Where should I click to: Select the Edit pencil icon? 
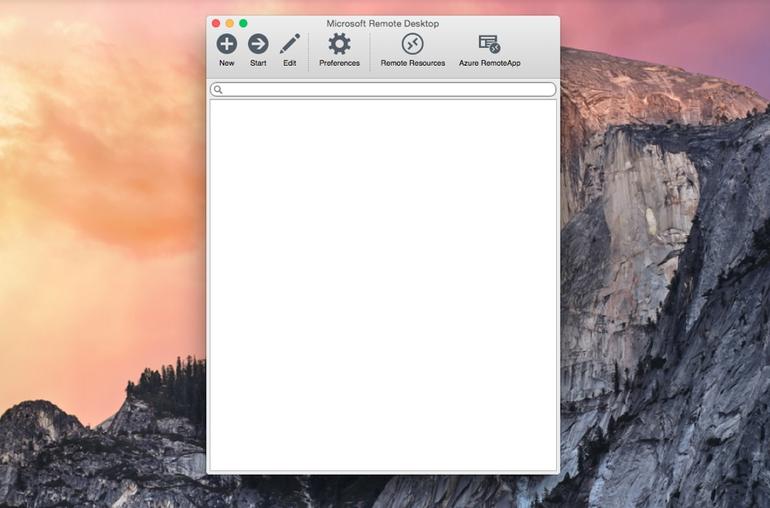tap(290, 44)
